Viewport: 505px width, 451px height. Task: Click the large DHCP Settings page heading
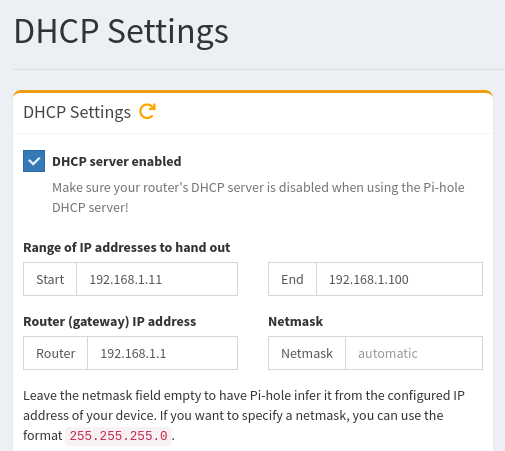point(121,32)
